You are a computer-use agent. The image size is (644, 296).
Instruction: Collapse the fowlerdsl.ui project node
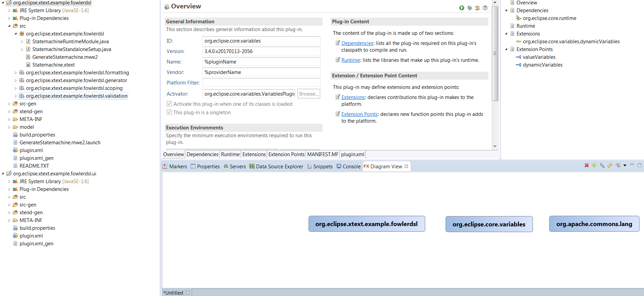pyautogui.click(x=3, y=174)
